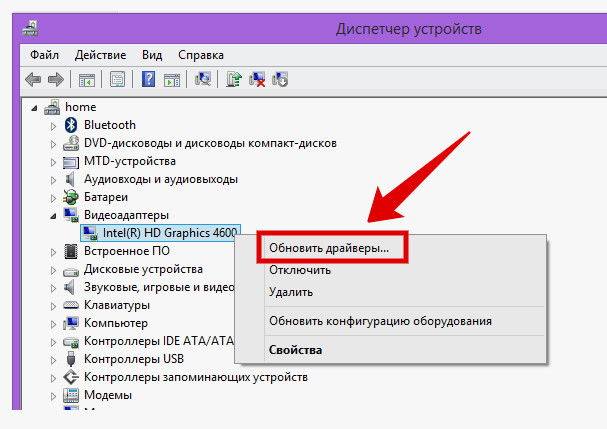Image resolution: width=607 pixels, height=429 pixels.
Task: Click the blue question mark Help icon
Action: [148, 79]
